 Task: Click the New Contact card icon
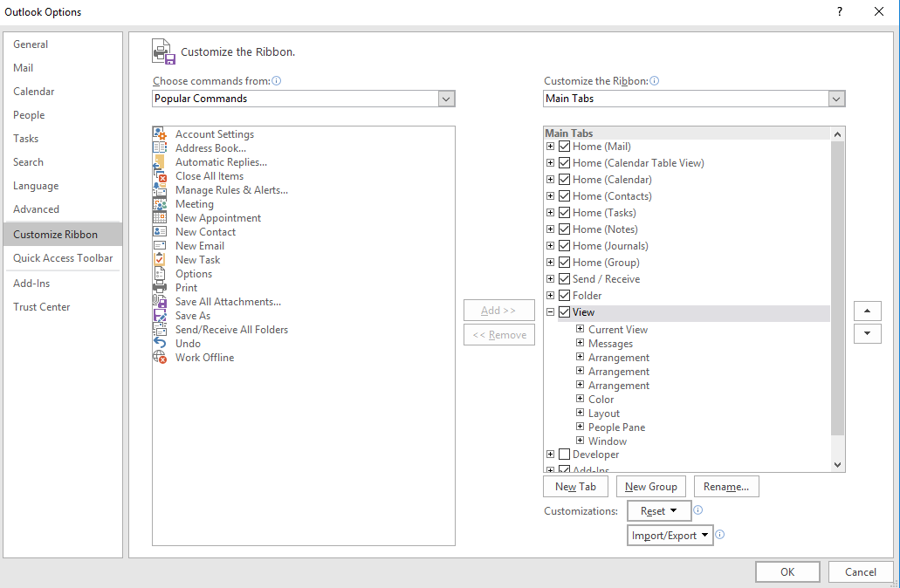[160, 232]
